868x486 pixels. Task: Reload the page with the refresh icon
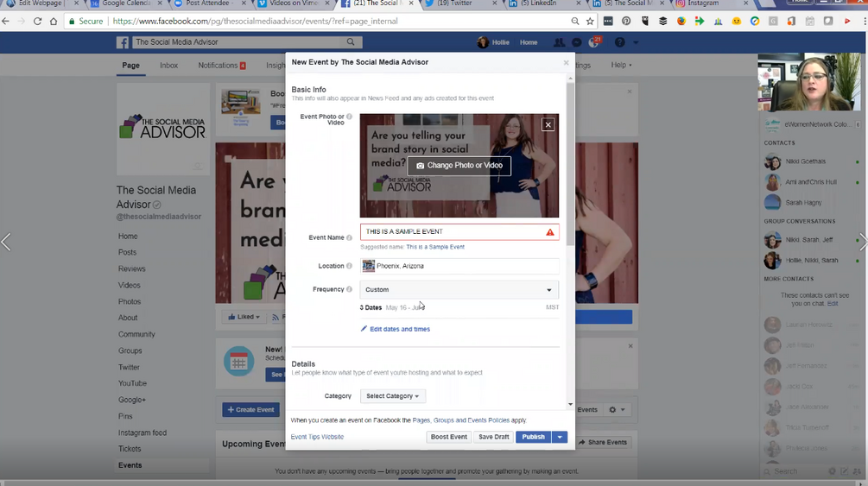point(38,21)
